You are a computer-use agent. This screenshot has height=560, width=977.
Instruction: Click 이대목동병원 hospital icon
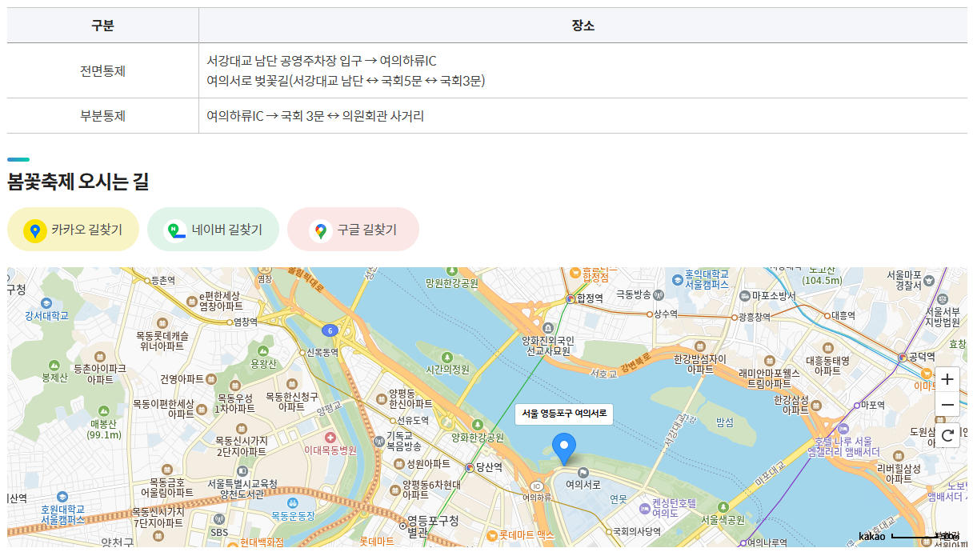[x=330, y=438]
